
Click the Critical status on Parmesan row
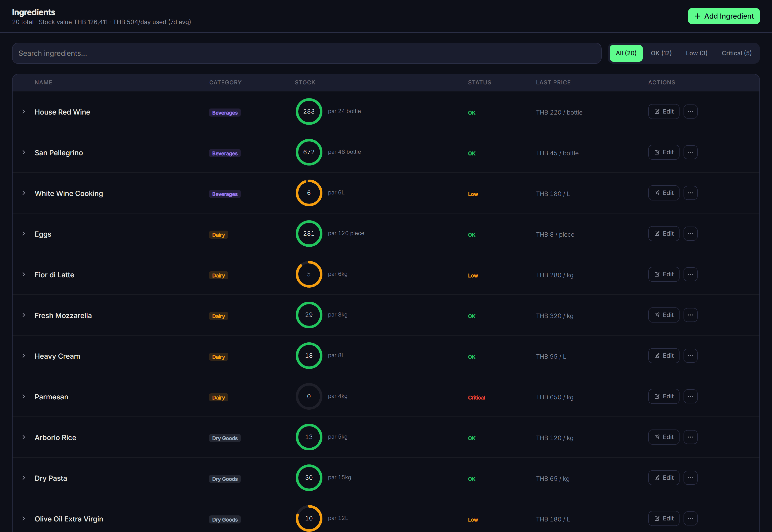(476, 397)
